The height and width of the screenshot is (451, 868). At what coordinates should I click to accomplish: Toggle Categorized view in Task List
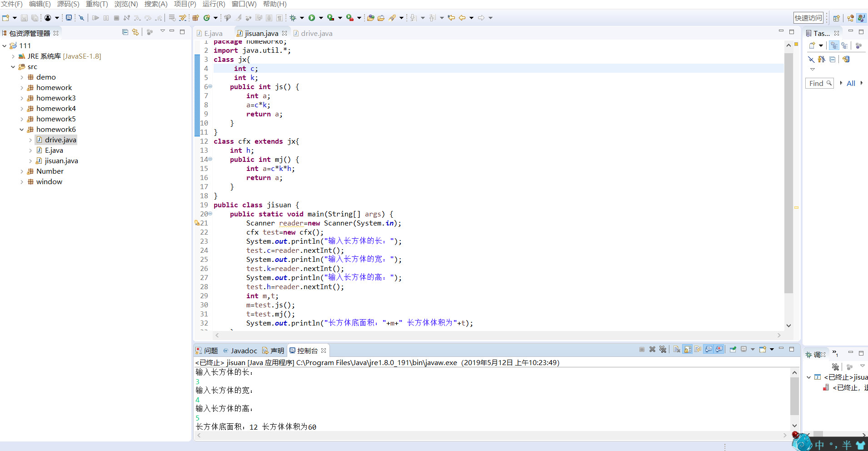[x=834, y=45]
